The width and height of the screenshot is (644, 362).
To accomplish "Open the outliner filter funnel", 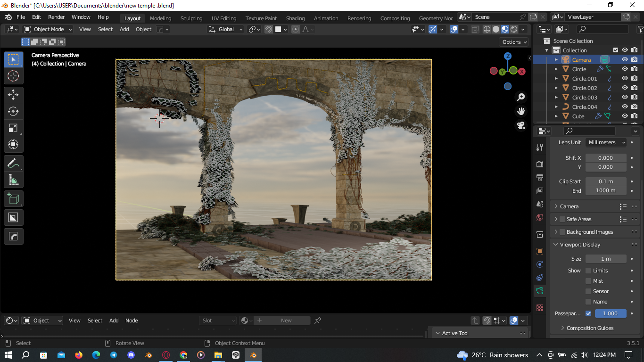I will (x=640, y=29).
